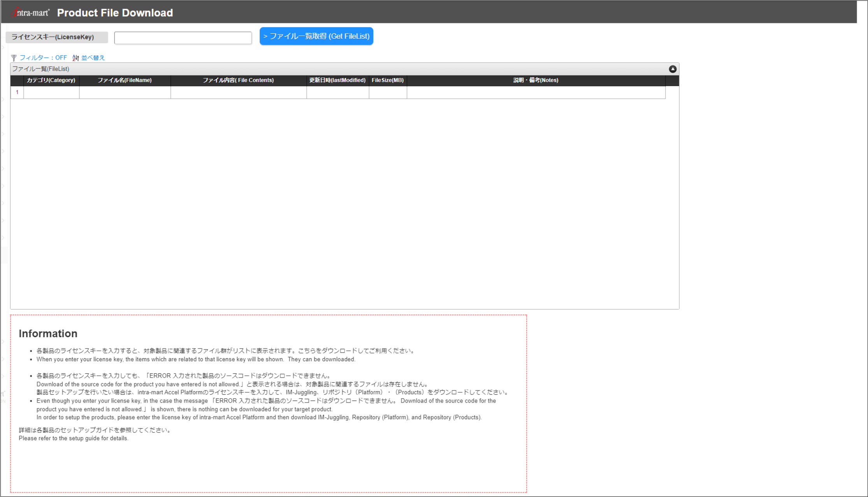Click the FileName column header
Viewport: 868px width, 497px height.
tap(125, 80)
